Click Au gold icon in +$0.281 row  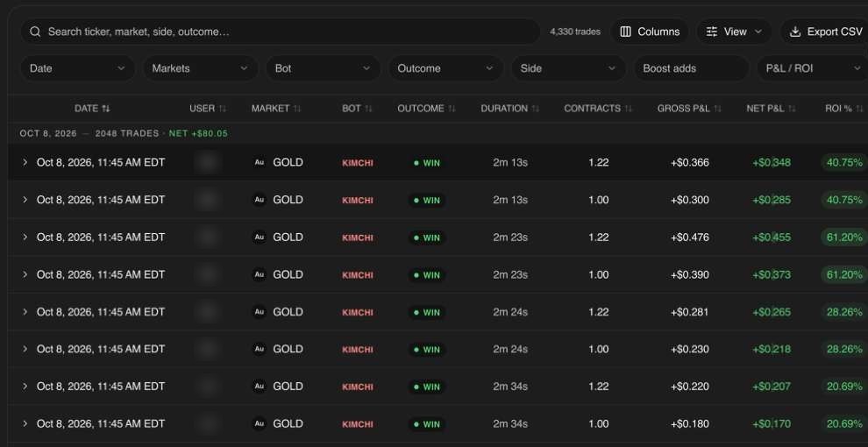(259, 312)
